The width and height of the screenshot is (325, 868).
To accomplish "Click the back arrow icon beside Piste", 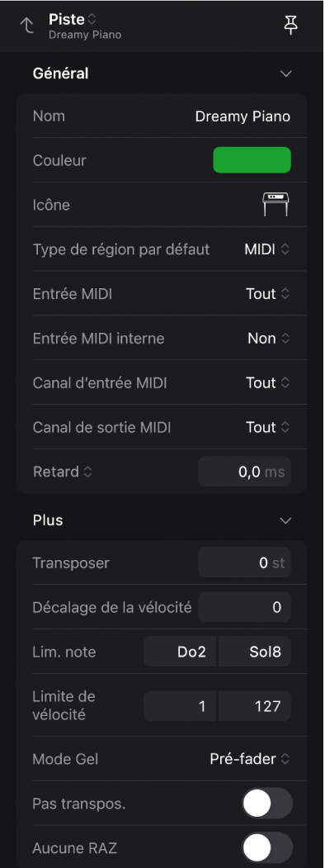I will coord(26,26).
